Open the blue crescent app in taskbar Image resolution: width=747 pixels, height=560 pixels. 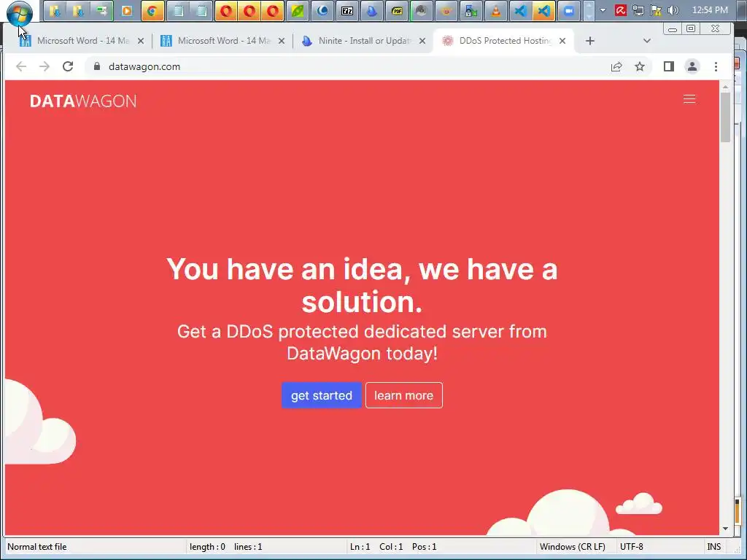pos(322,11)
